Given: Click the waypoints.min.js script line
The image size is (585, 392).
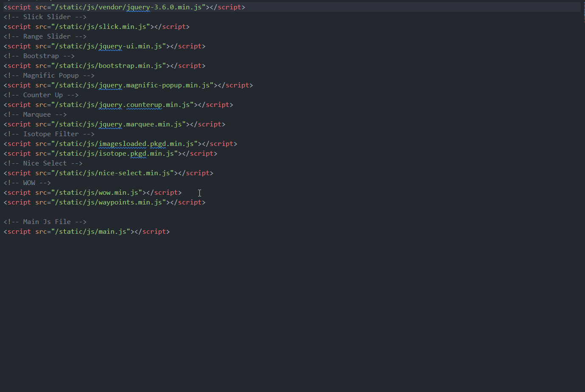Looking at the screenshot, I should click(104, 202).
